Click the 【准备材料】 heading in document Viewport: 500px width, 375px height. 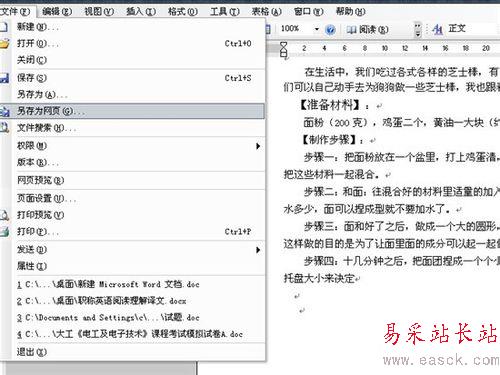[330, 105]
